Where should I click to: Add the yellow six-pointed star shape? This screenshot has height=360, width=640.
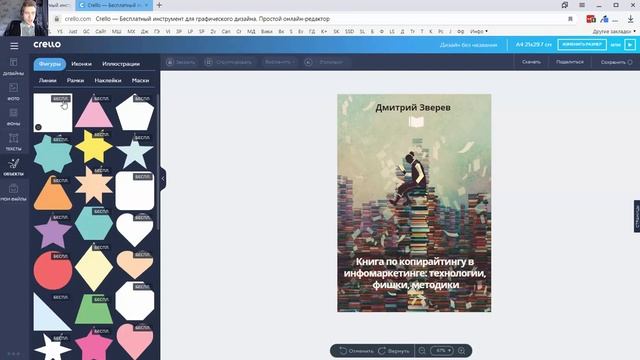click(x=94, y=147)
